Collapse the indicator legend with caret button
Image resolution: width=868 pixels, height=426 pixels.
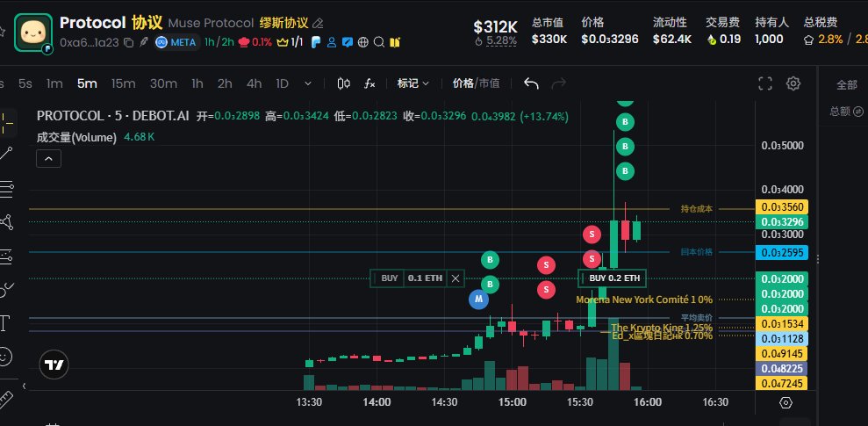(49, 159)
